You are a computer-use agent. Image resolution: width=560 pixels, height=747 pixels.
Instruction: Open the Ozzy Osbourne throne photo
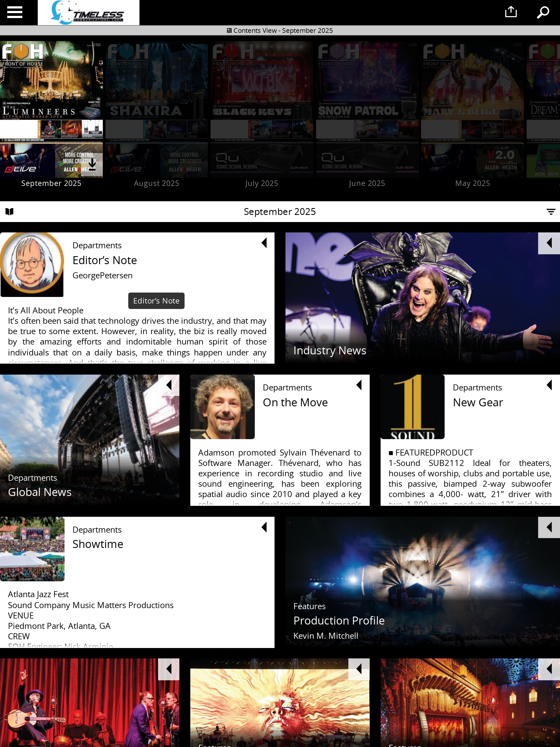tap(422, 298)
